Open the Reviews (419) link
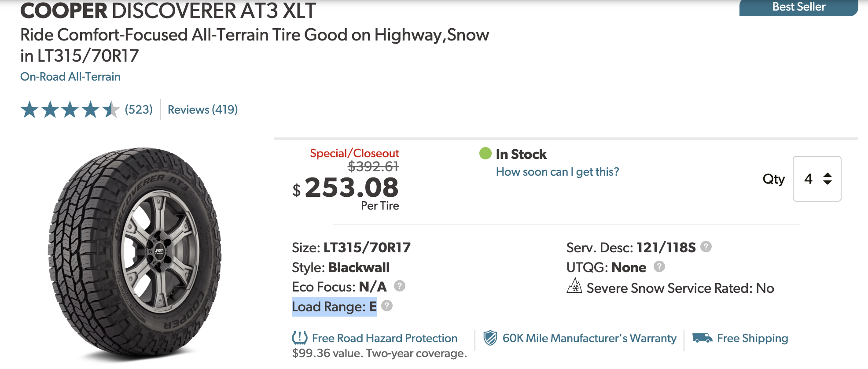 [202, 110]
